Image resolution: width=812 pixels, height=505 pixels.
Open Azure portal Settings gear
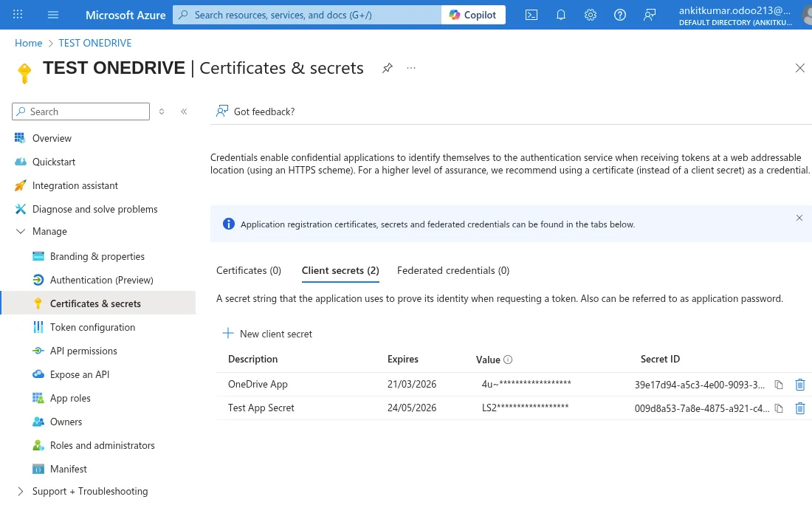[x=590, y=14]
